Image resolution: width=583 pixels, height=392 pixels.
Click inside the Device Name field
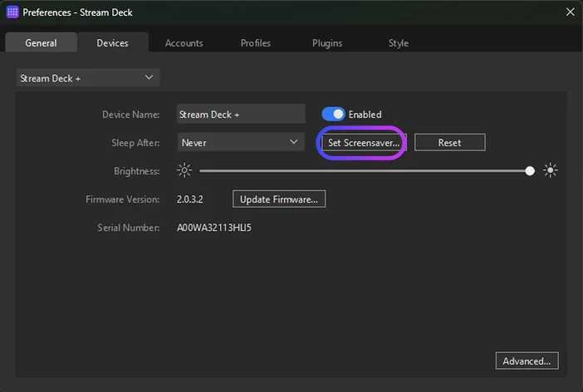(x=241, y=114)
